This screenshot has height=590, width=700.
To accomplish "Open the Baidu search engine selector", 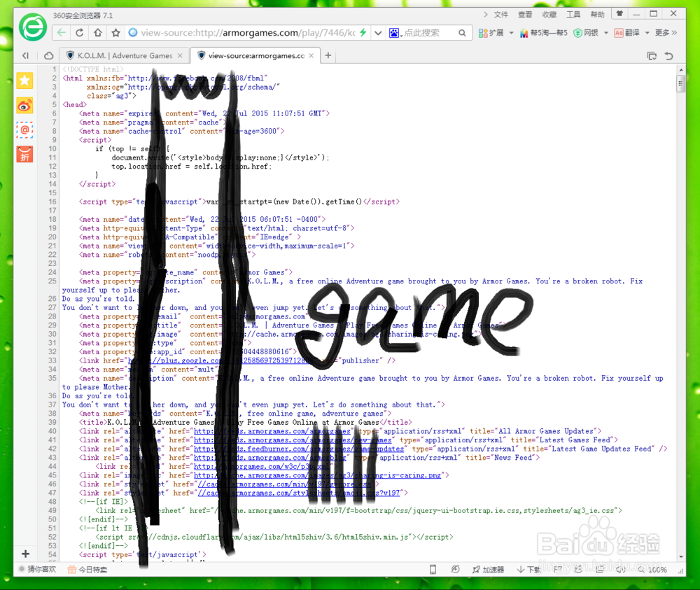I will click(395, 33).
